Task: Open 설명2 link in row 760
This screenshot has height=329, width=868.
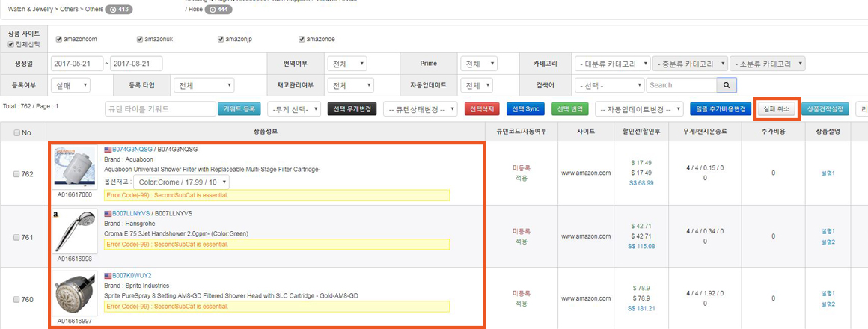Action: pyautogui.click(x=828, y=304)
